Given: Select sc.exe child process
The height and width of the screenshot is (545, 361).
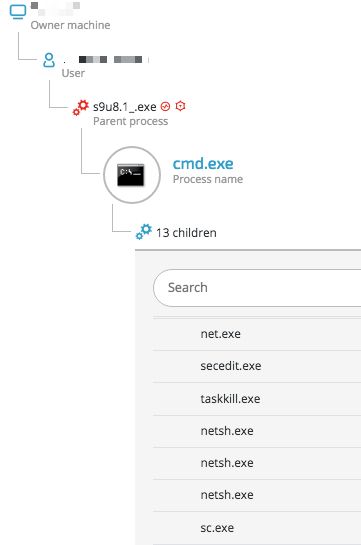Looking at the screenshot, I should 257,528.
